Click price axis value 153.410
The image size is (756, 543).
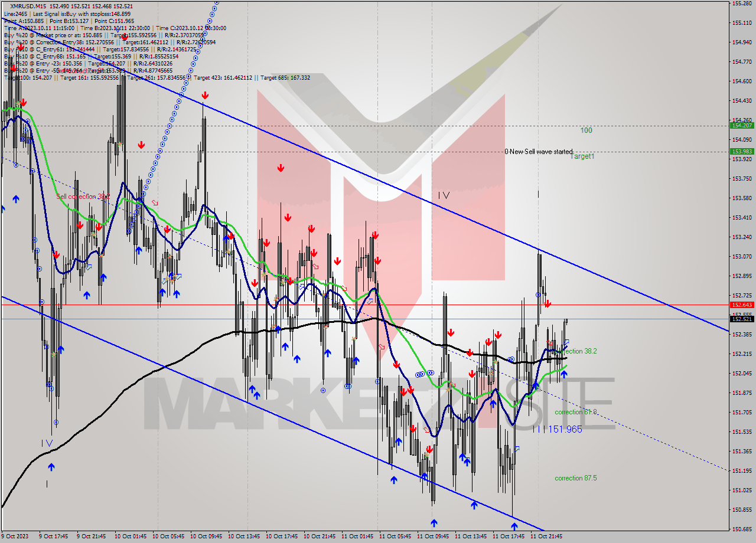coord(742,217)
